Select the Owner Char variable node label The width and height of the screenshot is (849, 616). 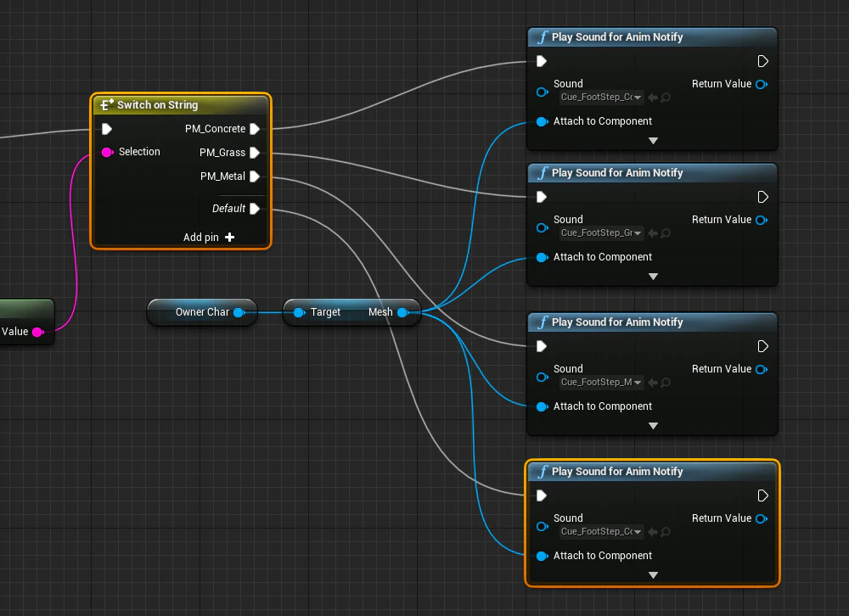coord(202,312)
